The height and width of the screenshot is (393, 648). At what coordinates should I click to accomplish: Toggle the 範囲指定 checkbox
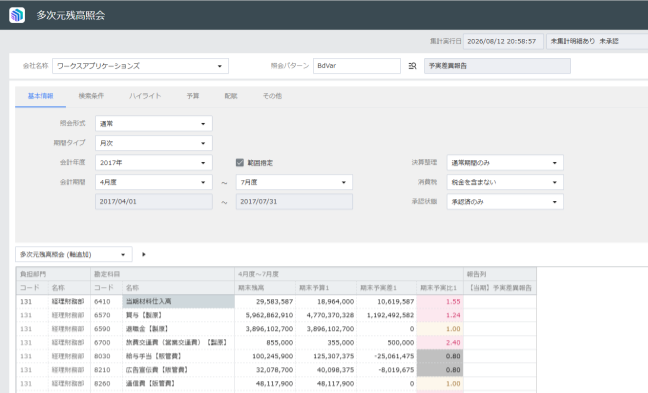pyautogui.click(x=240, y=162)
